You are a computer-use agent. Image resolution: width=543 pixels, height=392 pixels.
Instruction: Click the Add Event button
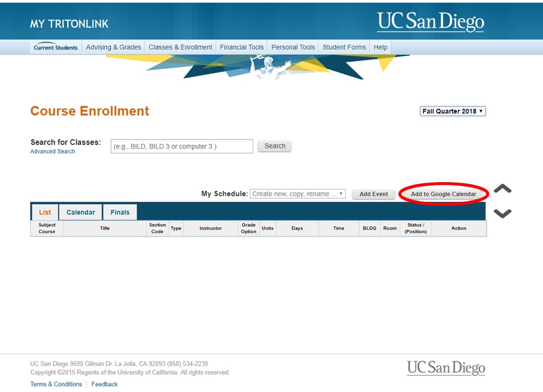(374, 194)
